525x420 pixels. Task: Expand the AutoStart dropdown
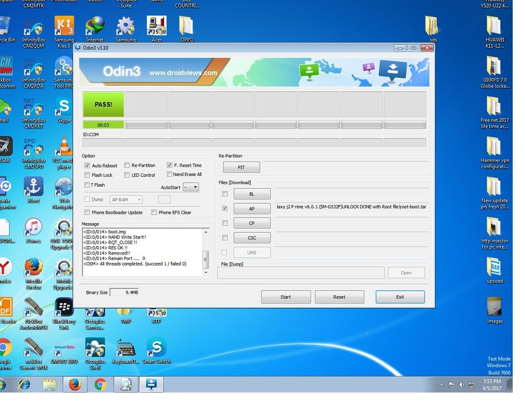(x=191, y=187)
